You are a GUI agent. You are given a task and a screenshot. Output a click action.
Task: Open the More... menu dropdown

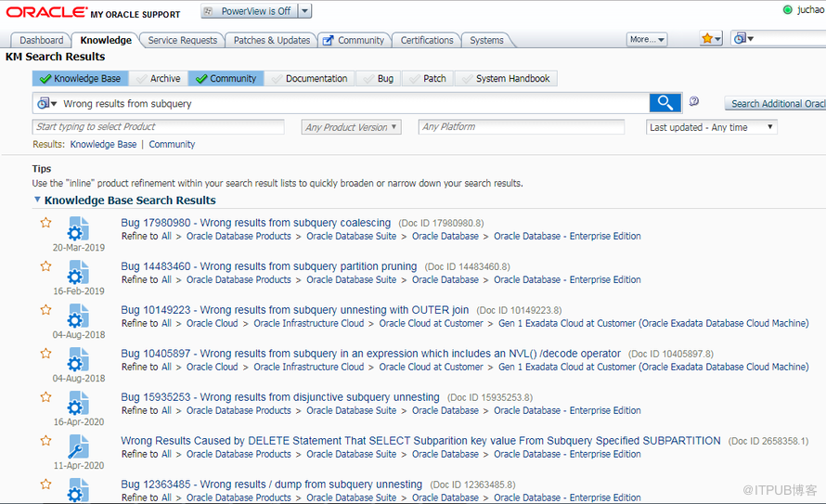tap(647, 40)
